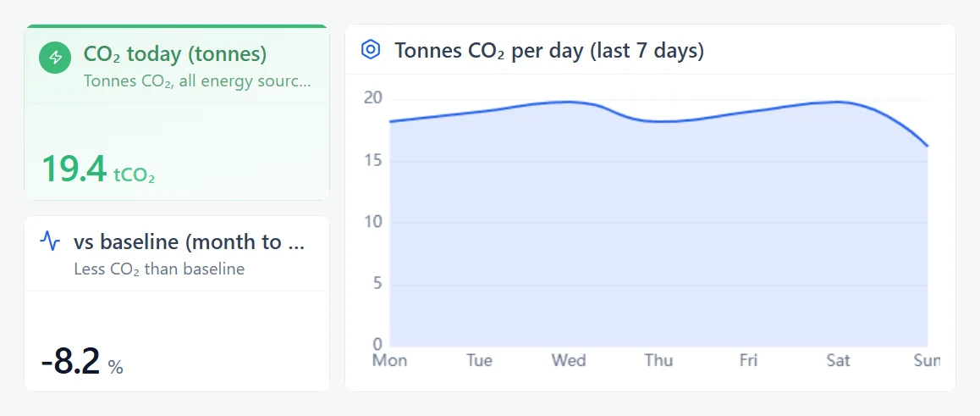Click the 5 tick on the y-axis

click(x=377, y=284)
